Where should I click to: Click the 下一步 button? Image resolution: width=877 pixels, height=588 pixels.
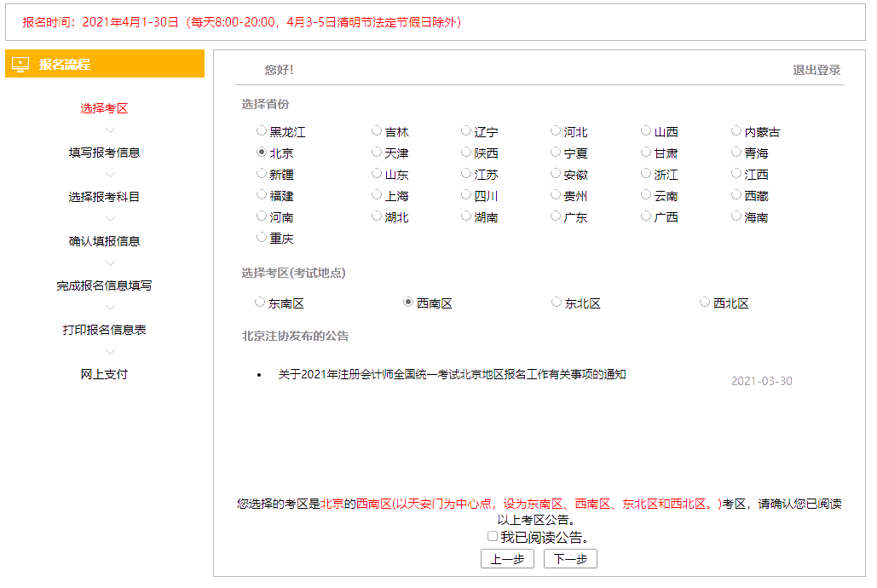point(570,559)
